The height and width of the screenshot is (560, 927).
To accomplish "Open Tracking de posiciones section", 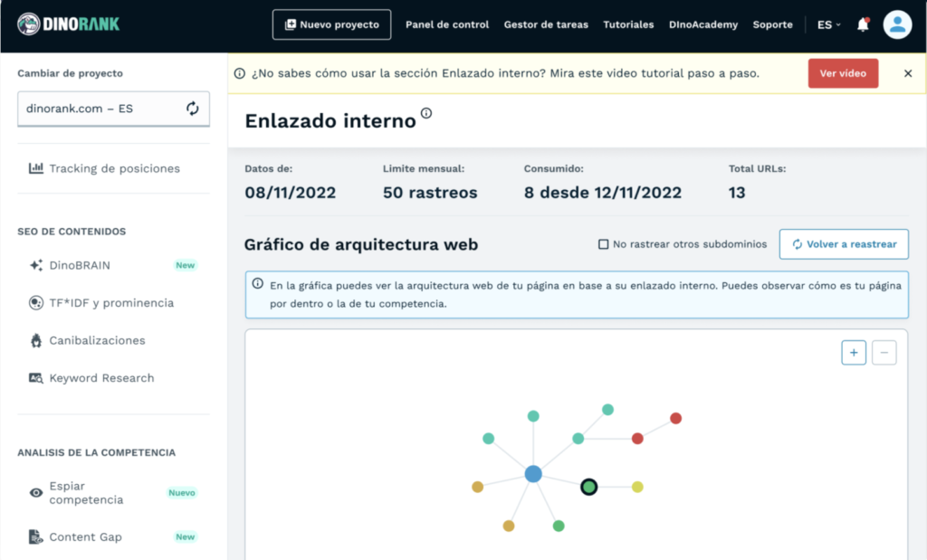I will [114, 168].
